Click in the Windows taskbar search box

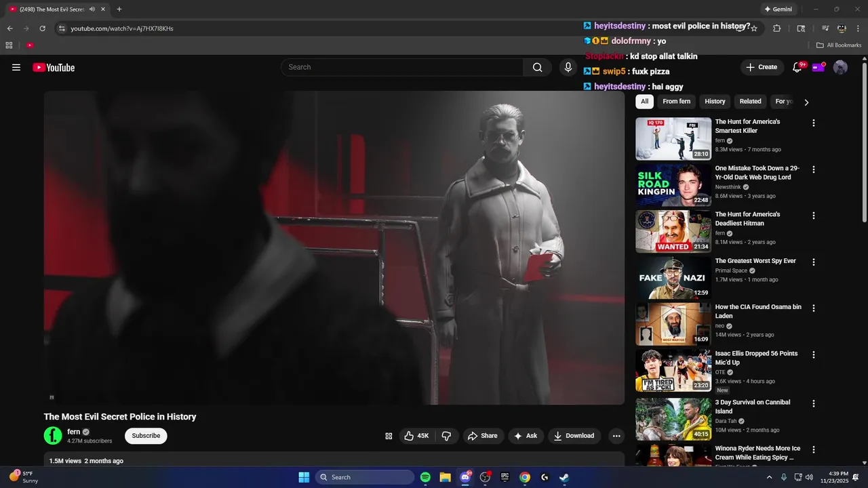(x=365, y=477)
